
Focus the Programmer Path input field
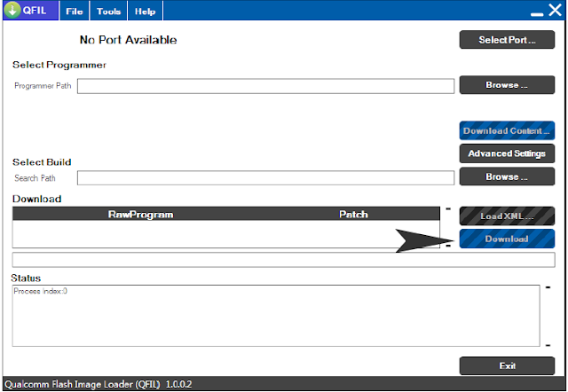point(265,86)
